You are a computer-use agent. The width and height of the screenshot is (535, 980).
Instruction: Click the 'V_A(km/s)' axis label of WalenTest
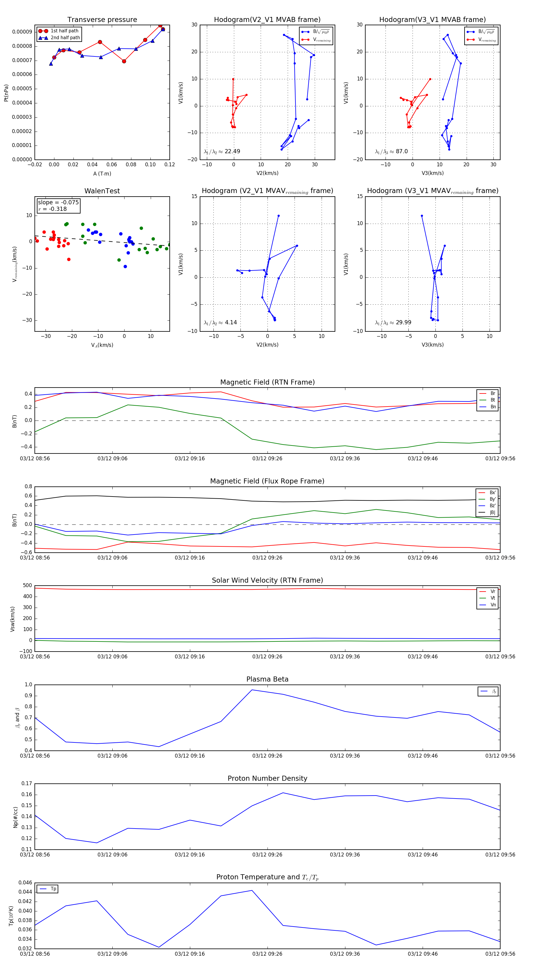tap(102, 345)
